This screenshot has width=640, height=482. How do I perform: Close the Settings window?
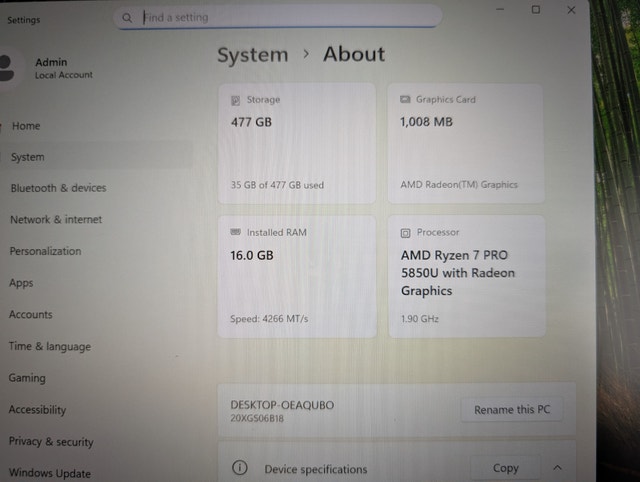[571, 10]
